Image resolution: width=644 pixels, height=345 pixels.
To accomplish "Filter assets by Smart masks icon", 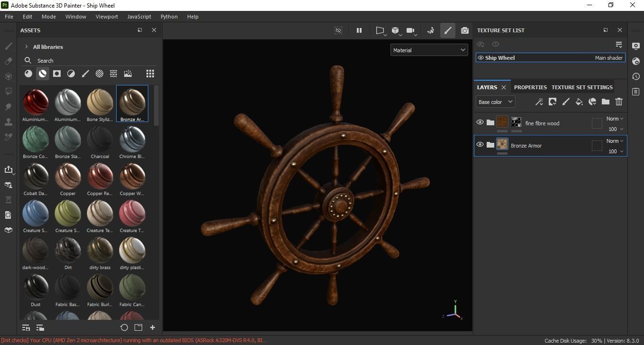I will pyautogui.click(x=57, y=74).
